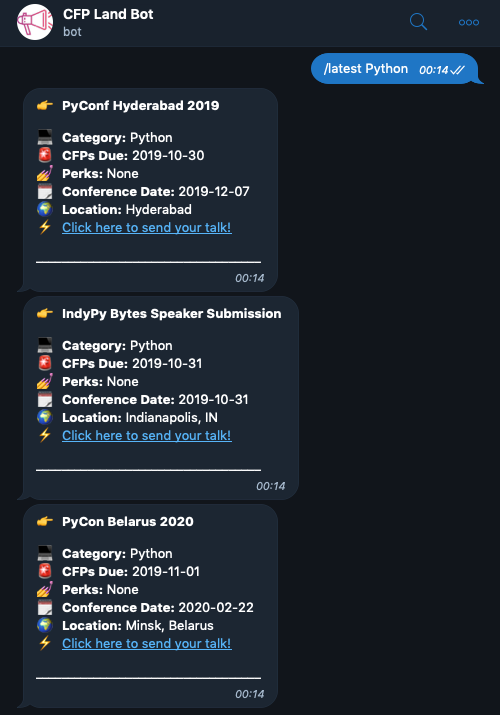Click the IndyPy Bytes Speaker Submission heading

point(171,314)
